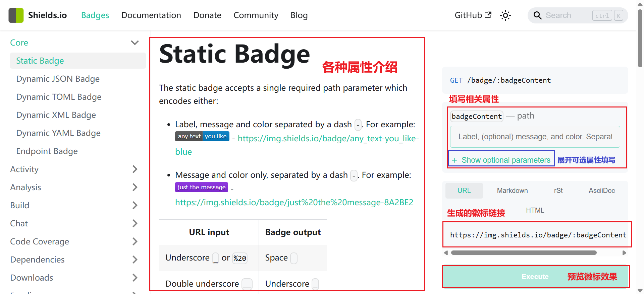Click the page vertical scrollbar thumb
644x294 pixels.
pyautogui.click(x=640, y=39)
